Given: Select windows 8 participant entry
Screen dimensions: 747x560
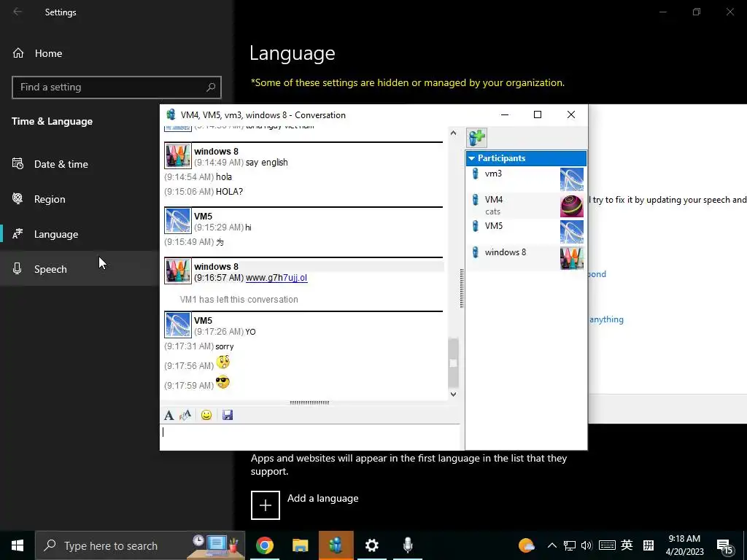Looking at the screenshot, I should coord(526,257).
